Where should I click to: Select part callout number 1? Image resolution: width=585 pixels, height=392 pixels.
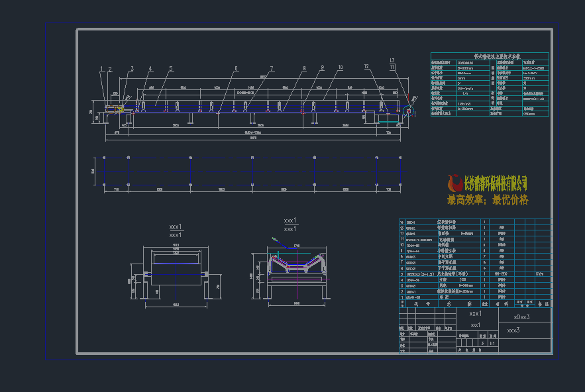(102, 68)
